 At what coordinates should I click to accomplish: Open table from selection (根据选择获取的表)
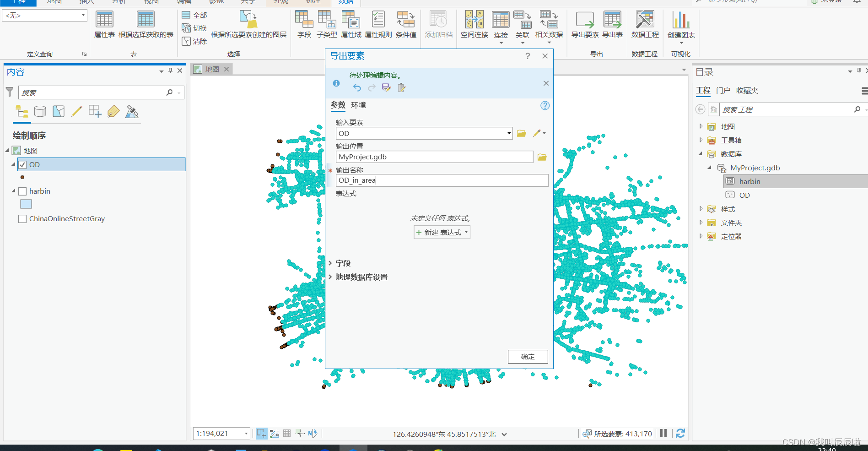(x=146, y=25)
